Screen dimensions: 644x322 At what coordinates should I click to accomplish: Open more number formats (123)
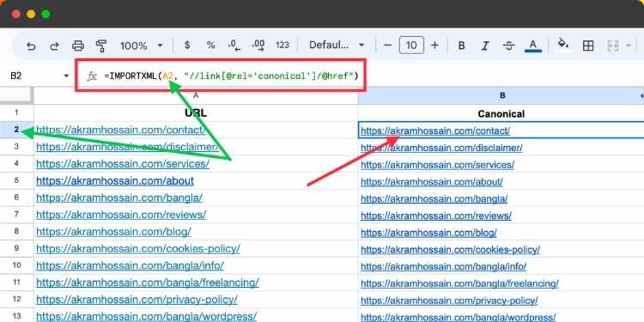[x=283, y=46]
